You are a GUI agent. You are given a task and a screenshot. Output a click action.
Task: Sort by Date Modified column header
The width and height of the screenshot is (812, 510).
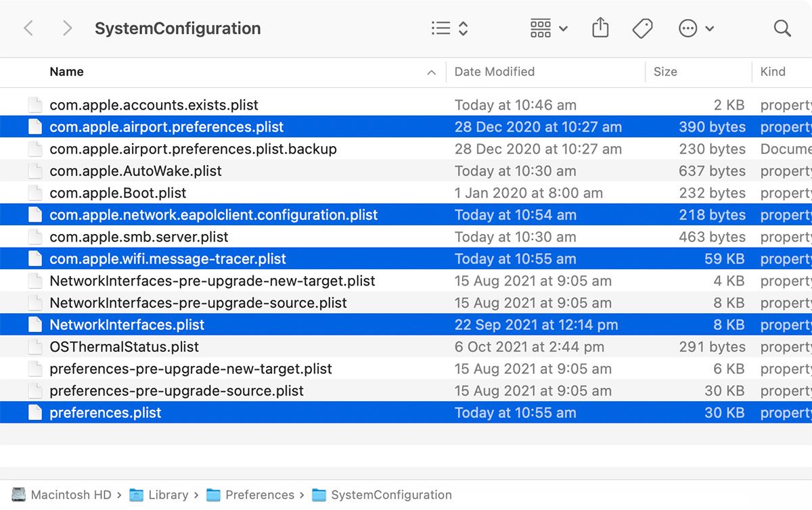[495, 72]
